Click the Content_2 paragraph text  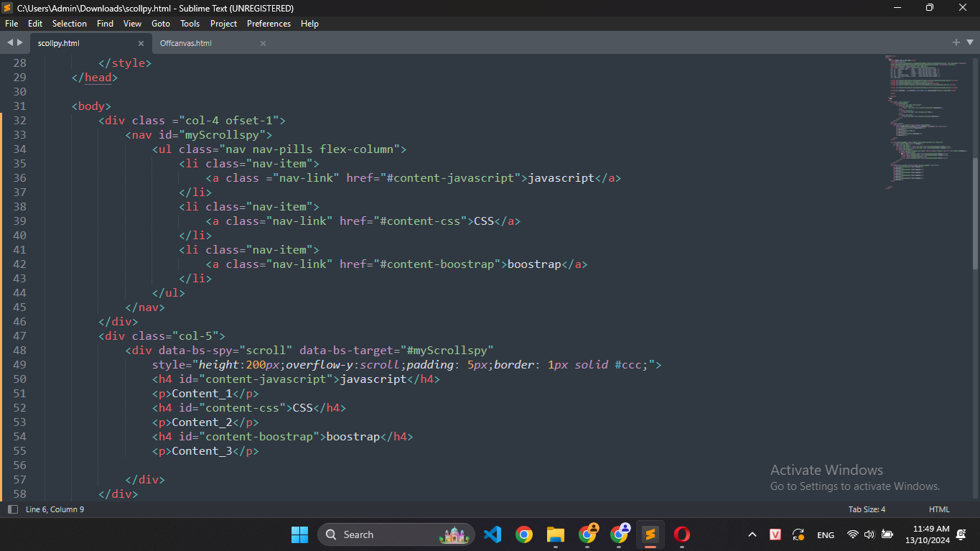click(202, 422)
